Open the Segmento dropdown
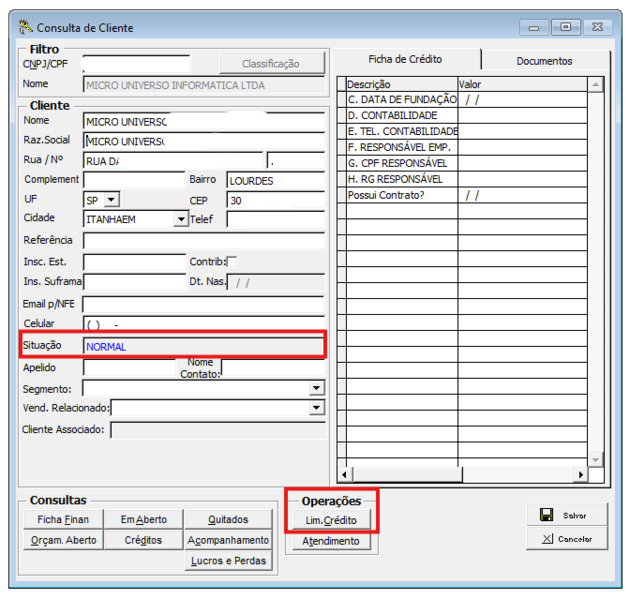The width and height of the screenshot is (630, 599). click(317, 388)
